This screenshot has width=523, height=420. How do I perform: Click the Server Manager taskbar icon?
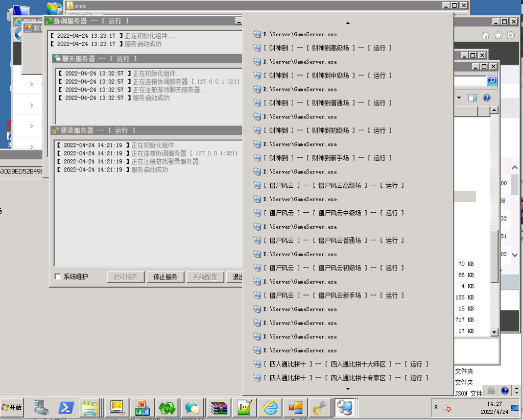pos(41,407)
